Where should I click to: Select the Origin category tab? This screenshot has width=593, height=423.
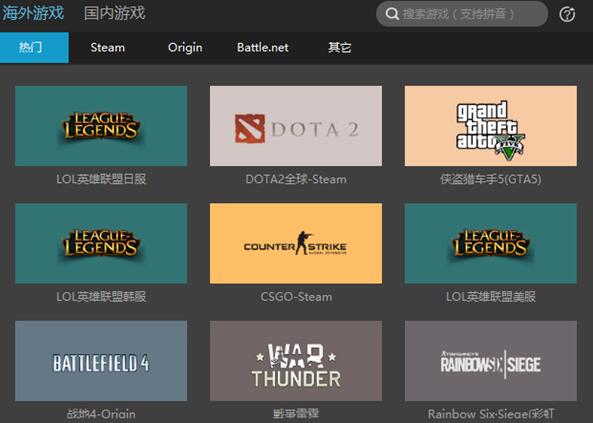185,48
